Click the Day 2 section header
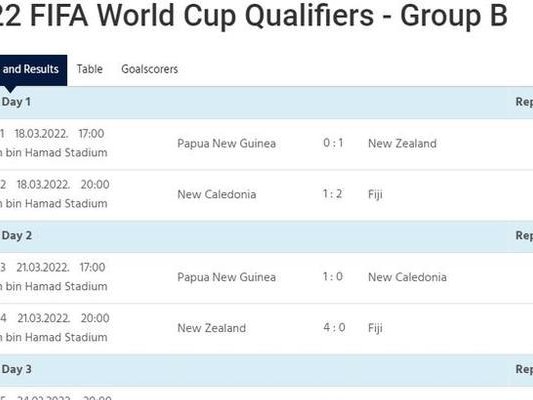The width and height of the screenshot is (533, 400). (266, 236)
